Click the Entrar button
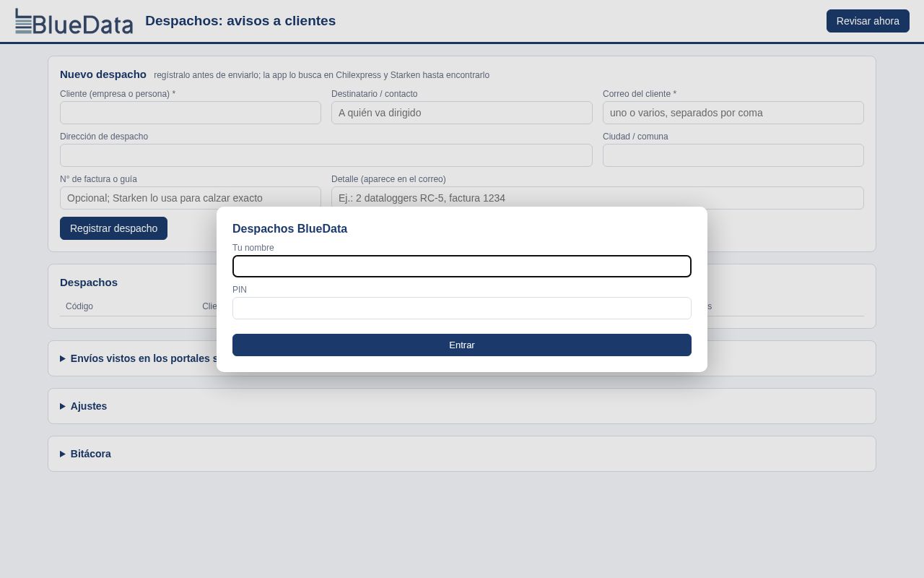Viewport: 924px width, 578px height. click(x=462, y=345)
